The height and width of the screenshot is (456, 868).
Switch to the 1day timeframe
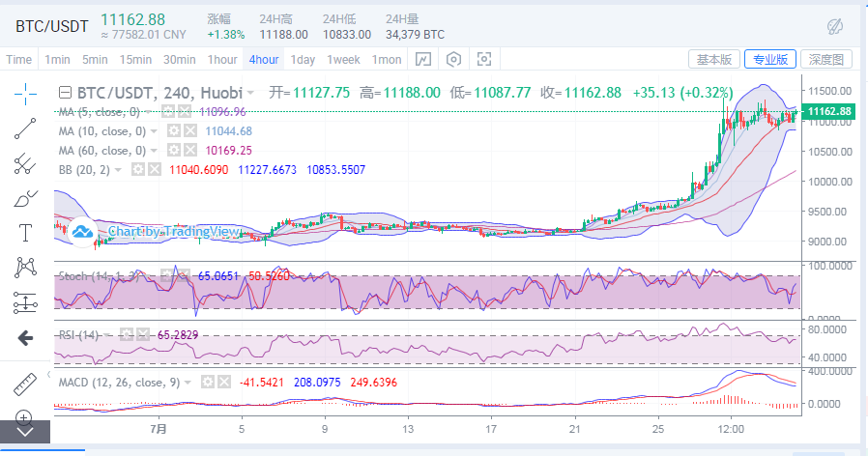pyautogui.click(x=303, y=60)
